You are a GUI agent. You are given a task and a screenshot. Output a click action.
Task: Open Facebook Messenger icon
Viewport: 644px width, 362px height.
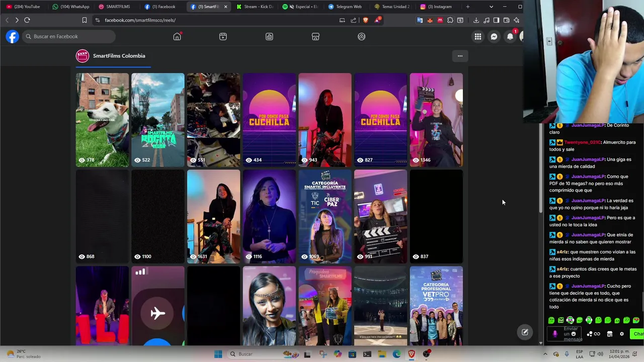click(x=494, y=37)
